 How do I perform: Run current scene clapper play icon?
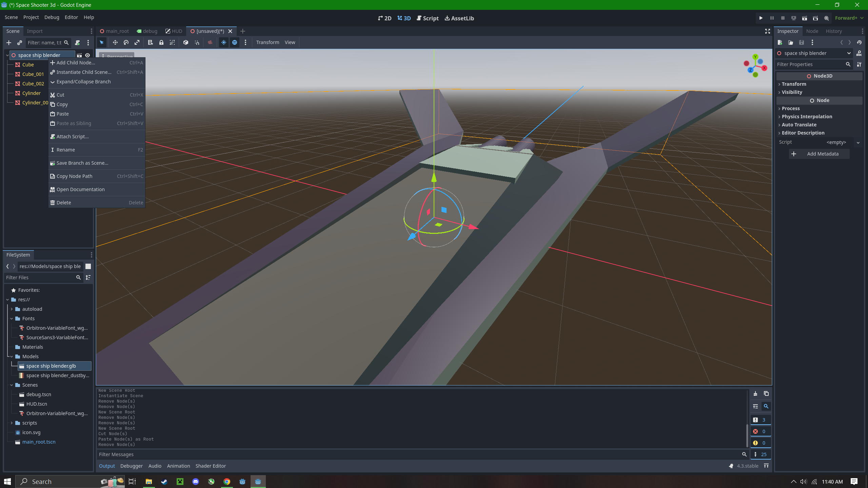tap(805, 18)
